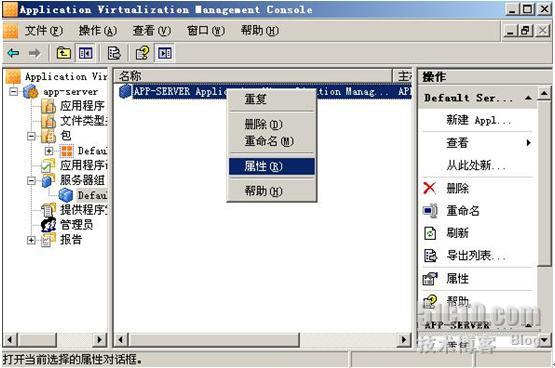
Task: Expand the Default package tree node
Action: click(x=49, y=151)
